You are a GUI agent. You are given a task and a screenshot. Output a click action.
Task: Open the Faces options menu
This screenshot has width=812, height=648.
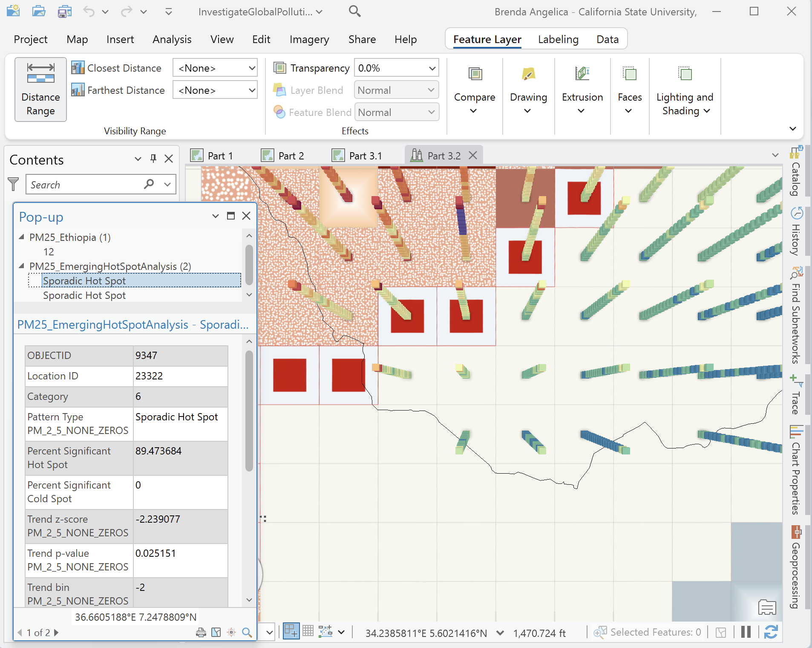(x=629, y=90)
